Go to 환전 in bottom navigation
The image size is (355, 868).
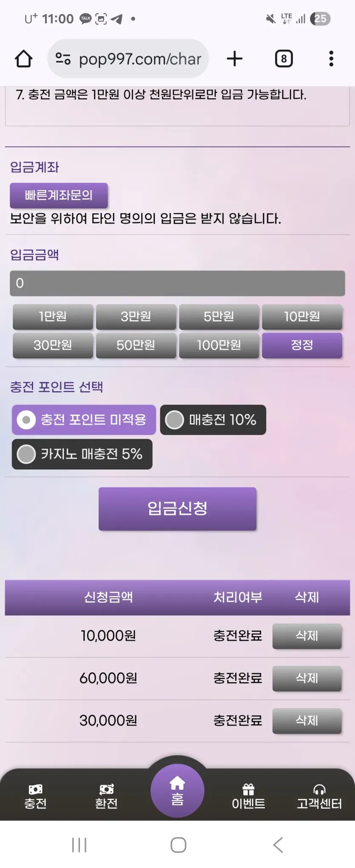point(106,797)
